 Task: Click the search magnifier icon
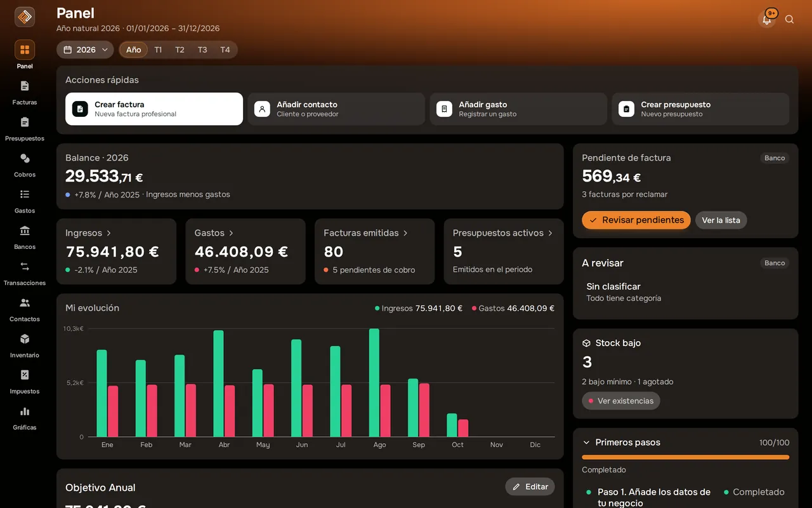pos(790,19)
